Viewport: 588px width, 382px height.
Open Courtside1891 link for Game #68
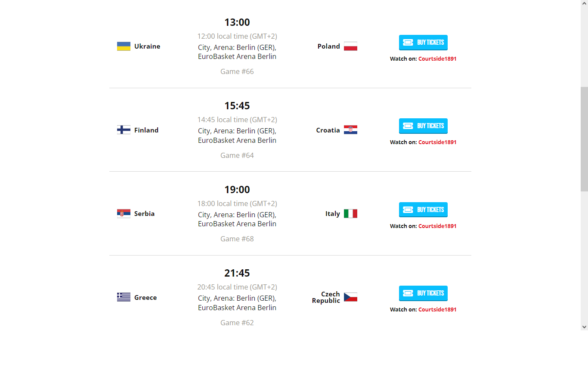coord(437,226)
